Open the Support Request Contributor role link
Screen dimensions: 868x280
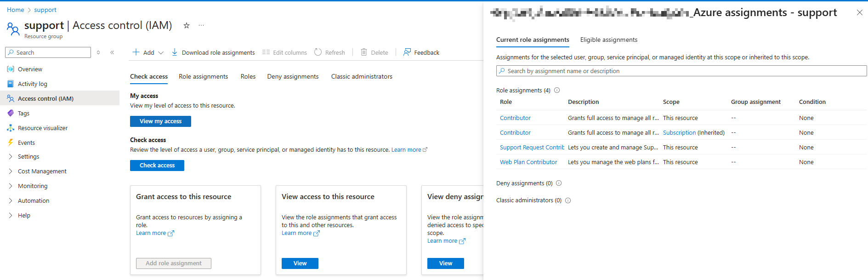pos(532,148)
